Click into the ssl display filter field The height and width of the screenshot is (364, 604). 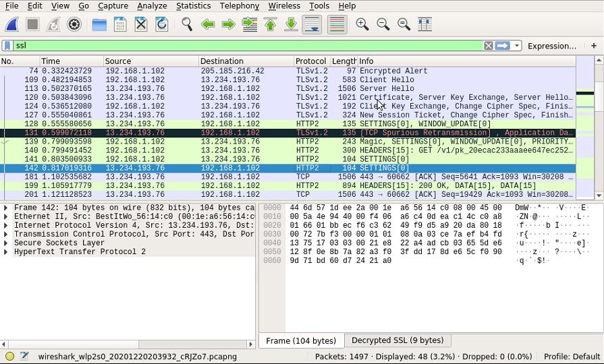[243, 46]
